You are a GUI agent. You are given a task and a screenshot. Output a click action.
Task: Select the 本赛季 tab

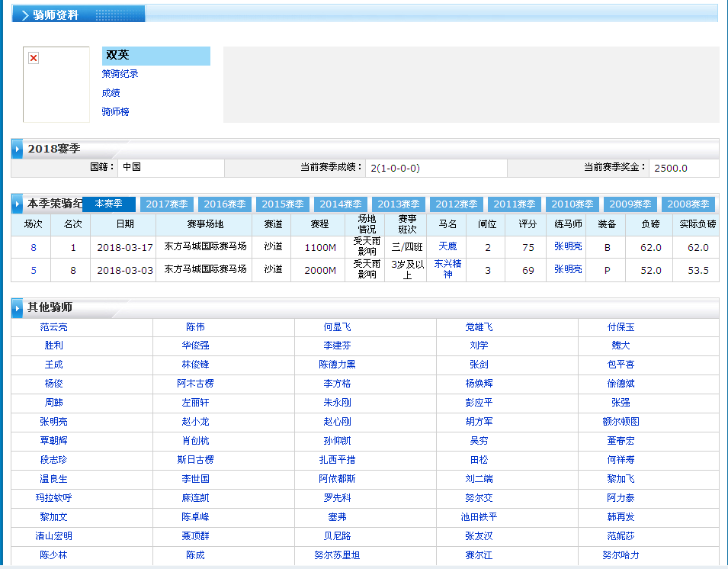[108, 204]
